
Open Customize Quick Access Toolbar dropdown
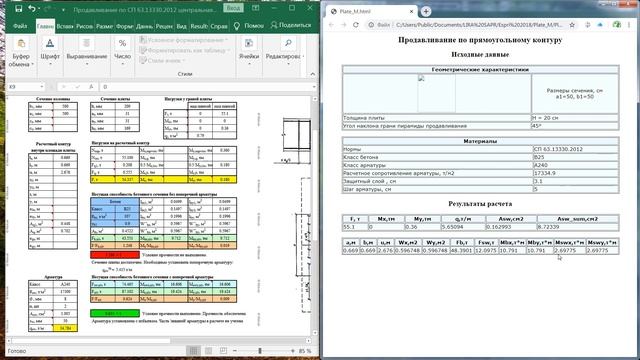63,9
